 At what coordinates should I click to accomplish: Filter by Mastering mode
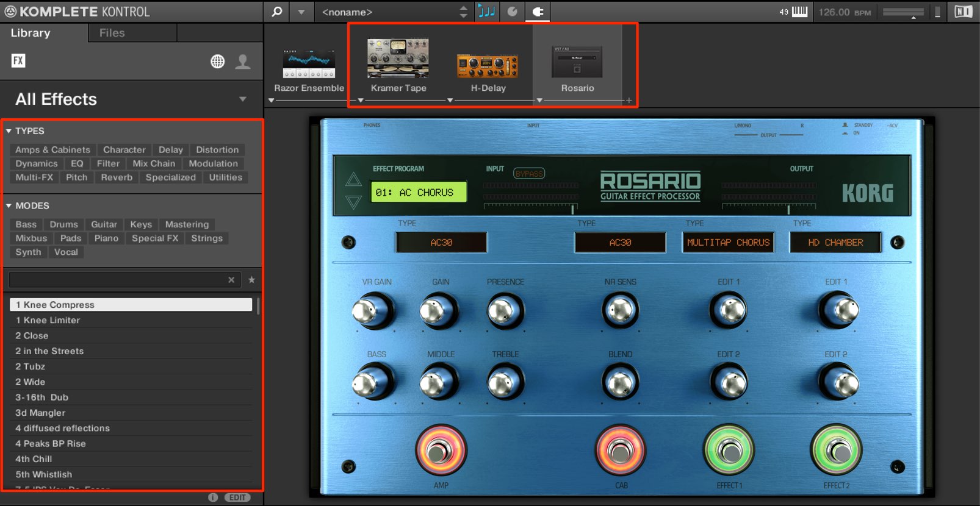pyautogui.click(x=187, y=224)
